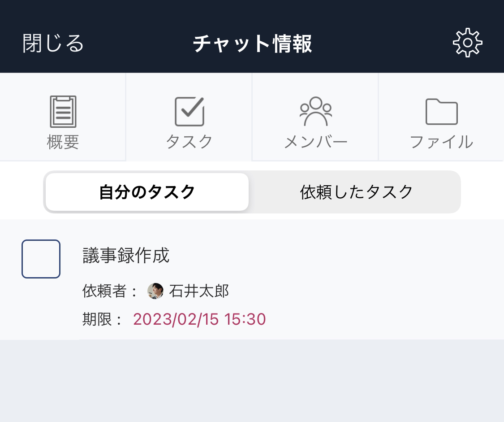Image resolution: width=504 pixels, height=422 pixels.
Task: Tap the チャット情報 title bar
Action: pyautogui.click(x=252, y=43)
